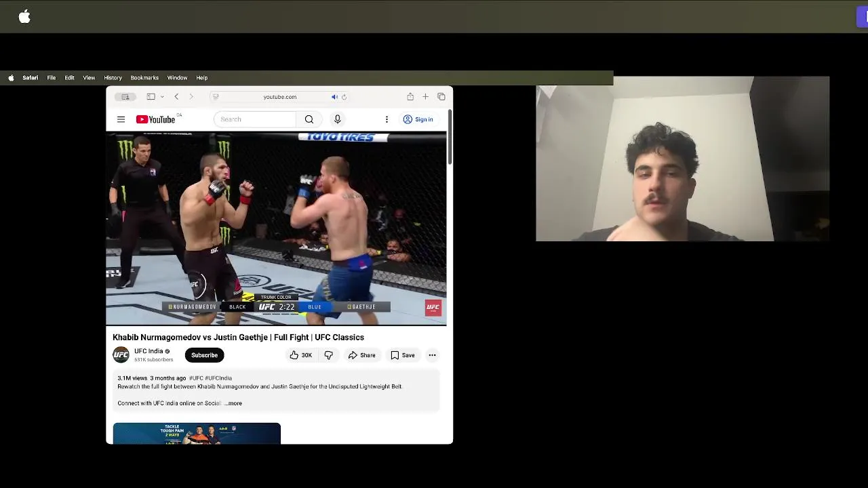
Task: Open the UFC India channel name
Action: [149, 351]
